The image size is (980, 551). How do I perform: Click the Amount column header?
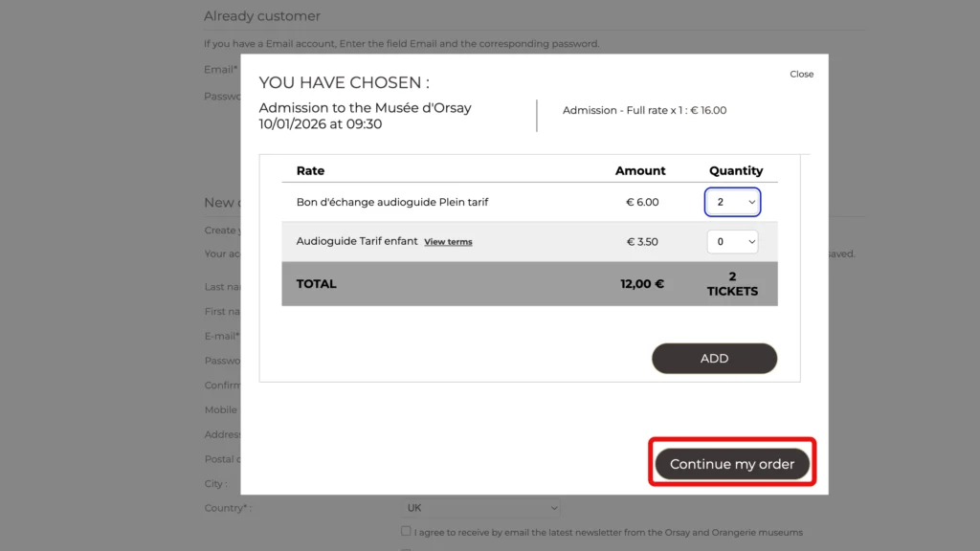(640, 170)
